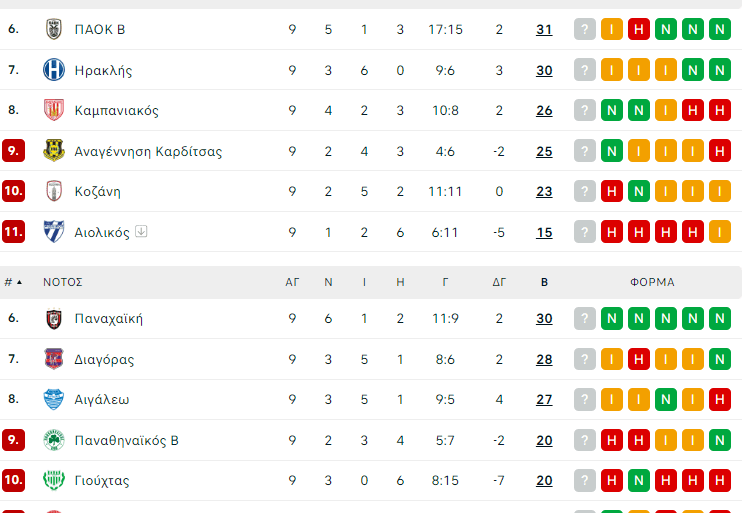Click the Αναγέννηση Καρδίτσας team crest
743x513 pixels.
pyautogui.click(x=54, y=151)
